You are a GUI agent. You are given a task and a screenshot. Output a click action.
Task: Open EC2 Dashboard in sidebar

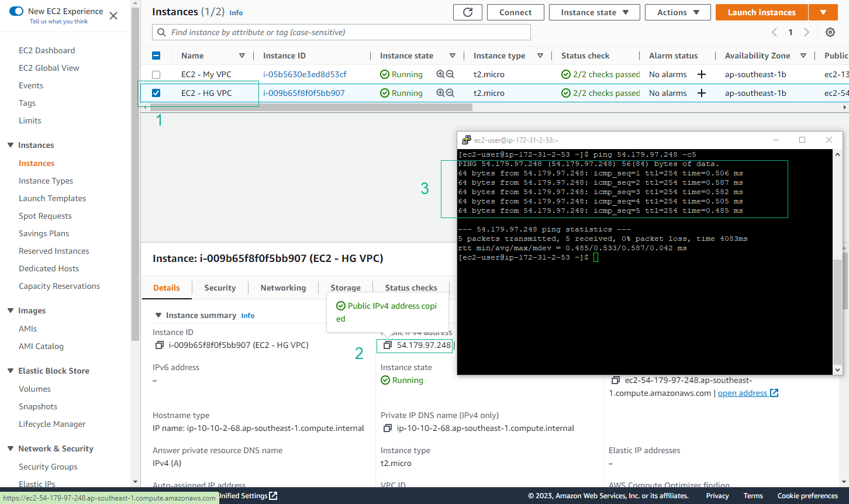[x=47, y=50]
